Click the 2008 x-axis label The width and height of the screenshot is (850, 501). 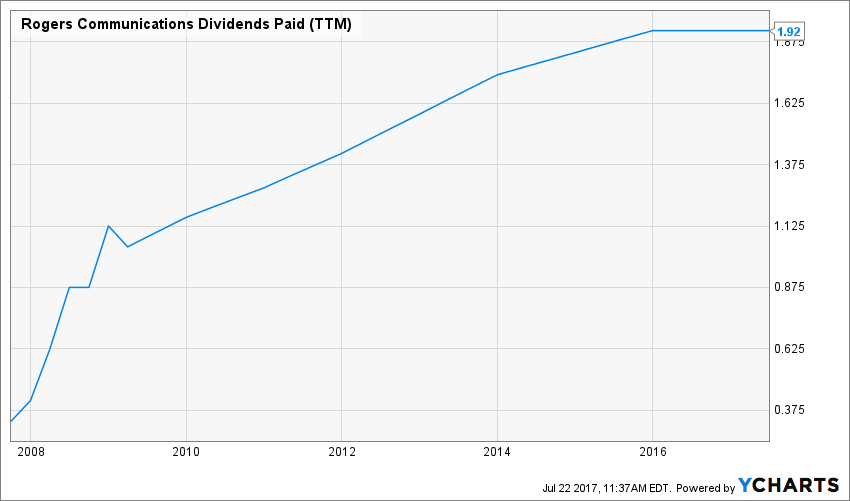31,452
